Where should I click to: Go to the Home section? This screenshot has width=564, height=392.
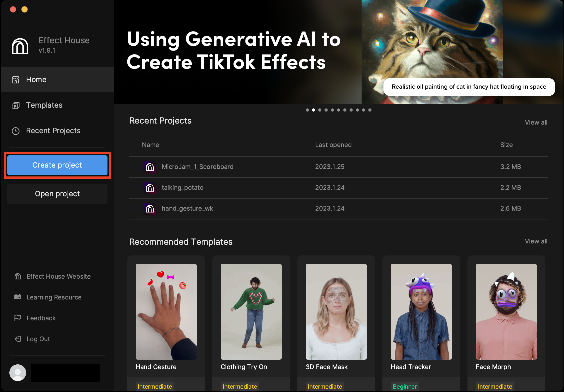[57, 79]
